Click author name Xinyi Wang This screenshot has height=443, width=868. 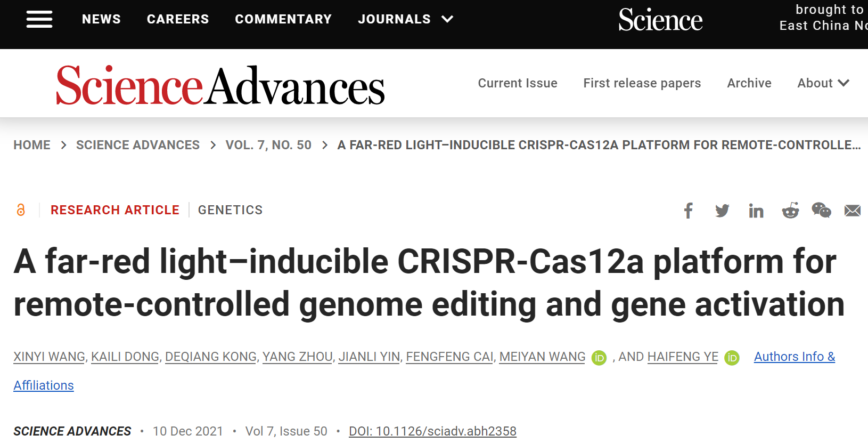[49, 357]
